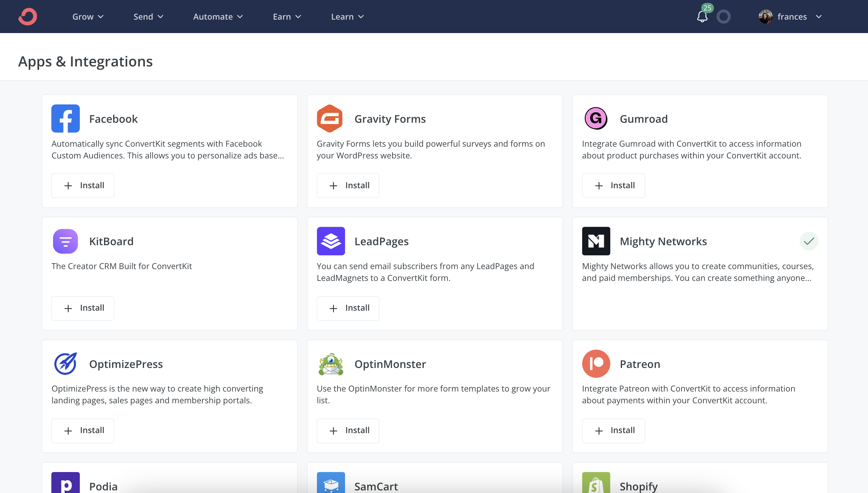Open the notifications bell icon
The height and width of the screenshot is (493, 868).
click(x=702, y=17)
